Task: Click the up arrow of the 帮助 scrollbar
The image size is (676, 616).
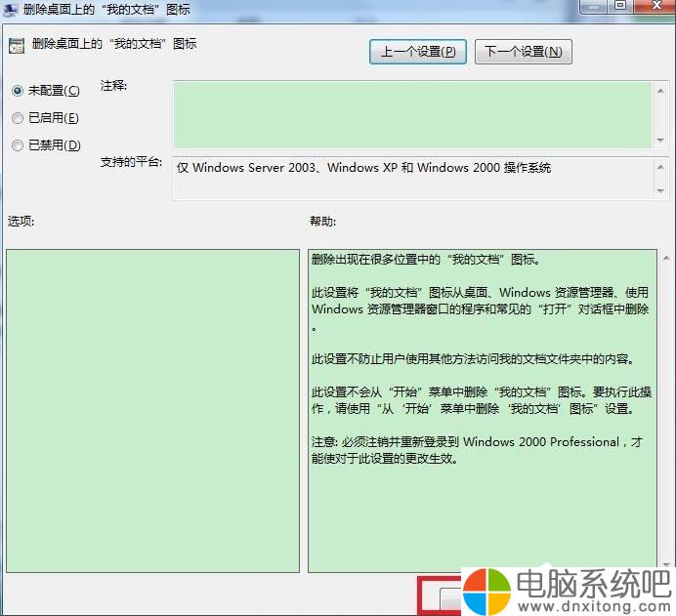Action: (x=666, y=258)
